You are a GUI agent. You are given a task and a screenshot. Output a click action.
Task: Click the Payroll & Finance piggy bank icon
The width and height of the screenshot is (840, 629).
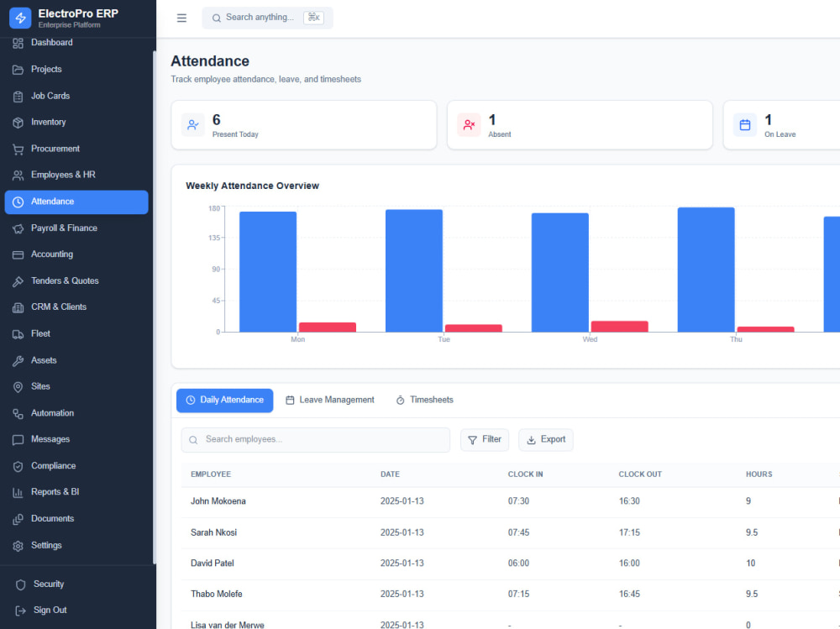click(x=18, y=228)
